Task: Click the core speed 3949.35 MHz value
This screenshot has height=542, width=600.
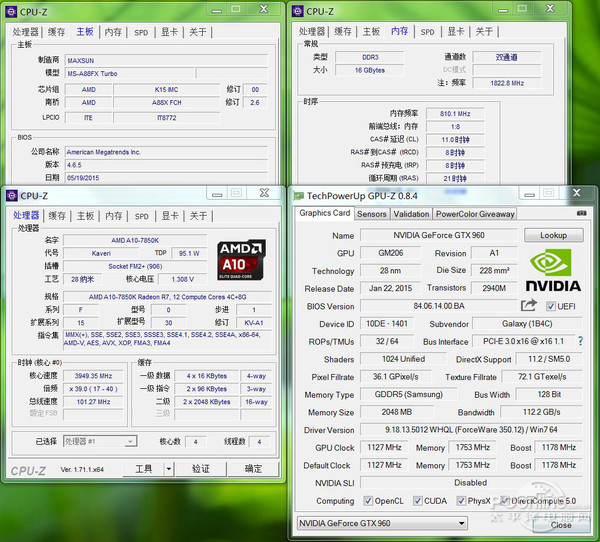Action: (93, 376)
